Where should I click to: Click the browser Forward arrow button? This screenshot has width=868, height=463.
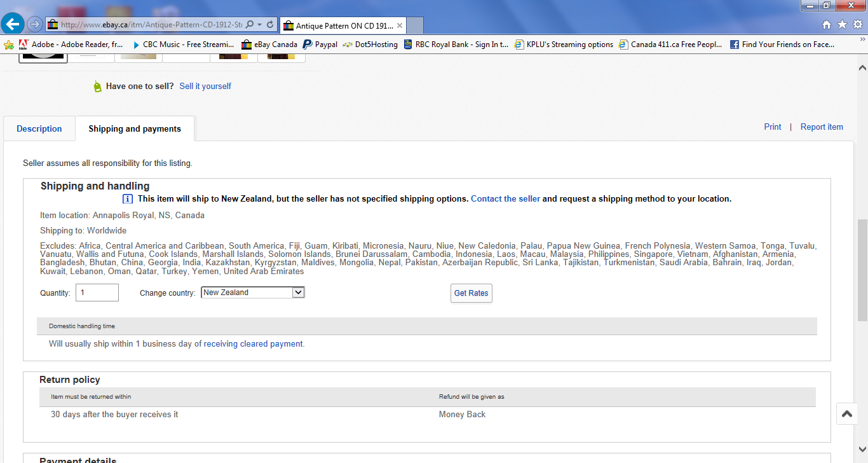(35, 24)
